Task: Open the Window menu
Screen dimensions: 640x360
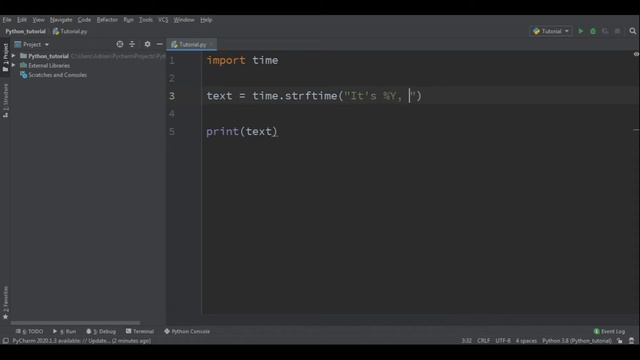Action: coord(184,20)
